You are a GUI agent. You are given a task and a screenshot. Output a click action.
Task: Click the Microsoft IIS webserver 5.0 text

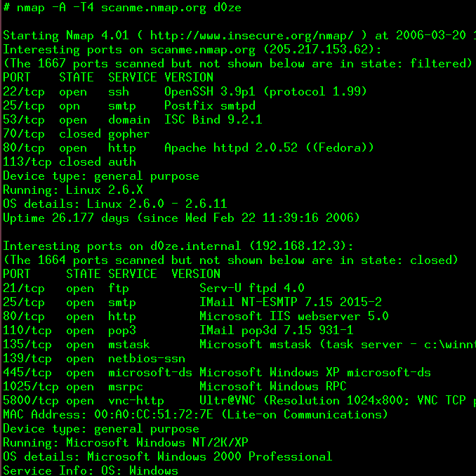click(294, 317)
